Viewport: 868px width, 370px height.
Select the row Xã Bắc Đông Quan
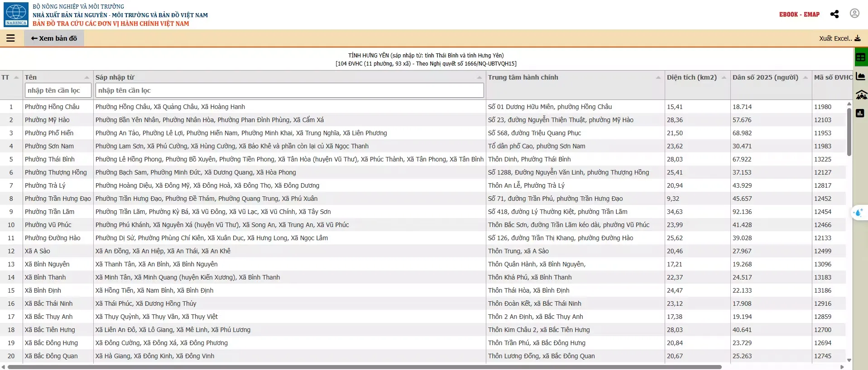pos(423,356)
